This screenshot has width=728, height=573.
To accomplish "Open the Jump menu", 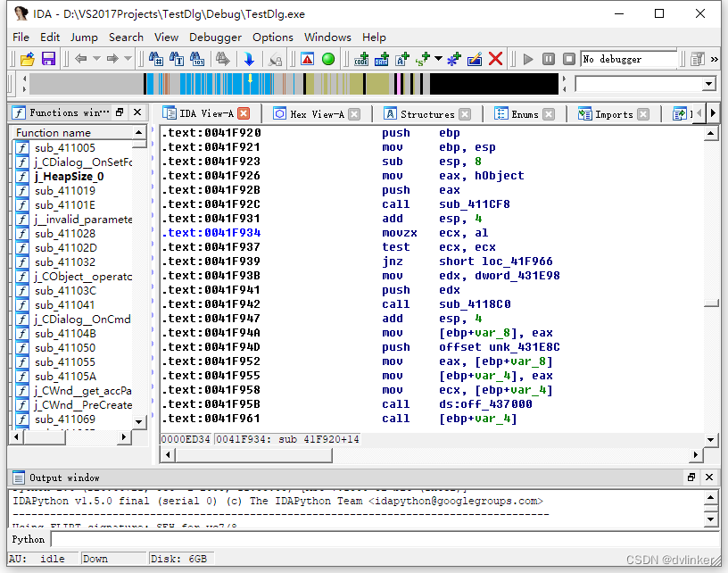I will 84,37.
